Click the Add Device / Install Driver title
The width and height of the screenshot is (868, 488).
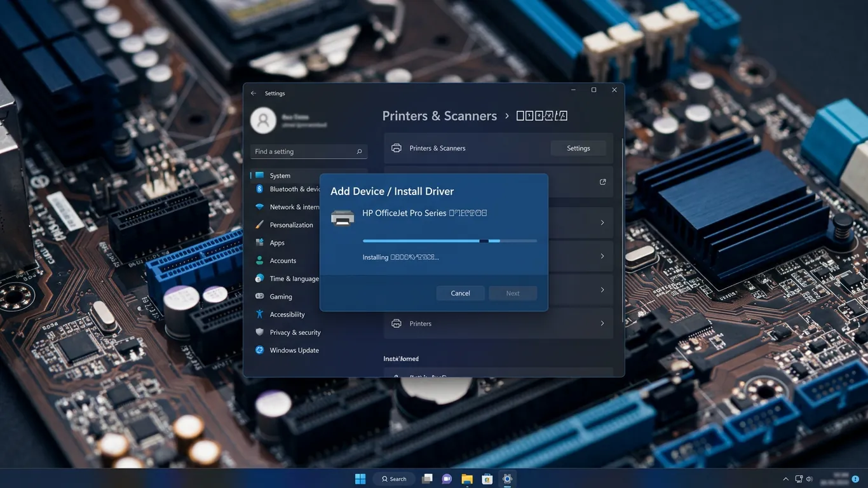(x=392, y=191)
